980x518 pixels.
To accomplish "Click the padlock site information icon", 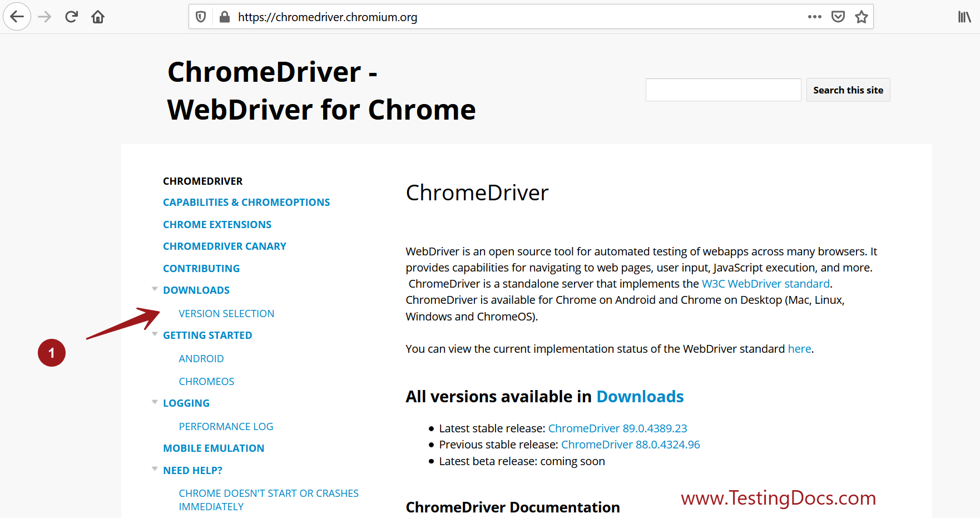I will click(224, 17).
